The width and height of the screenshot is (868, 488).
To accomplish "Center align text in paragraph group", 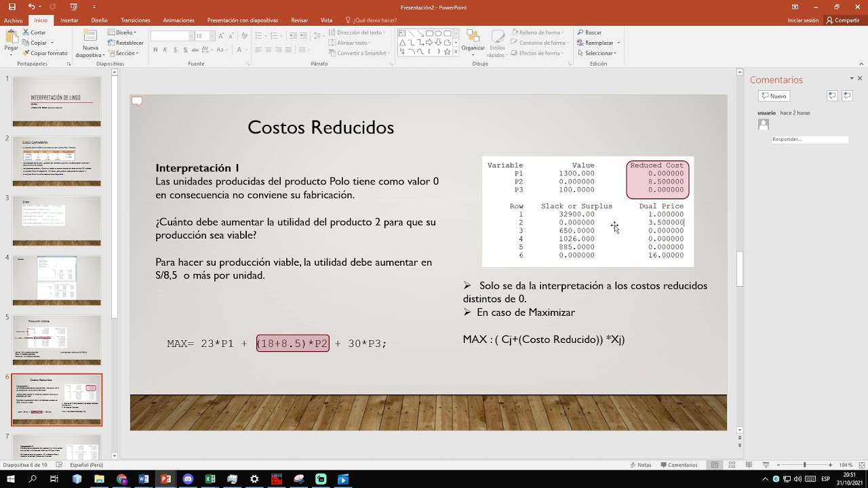I will (x=269, y=49).
